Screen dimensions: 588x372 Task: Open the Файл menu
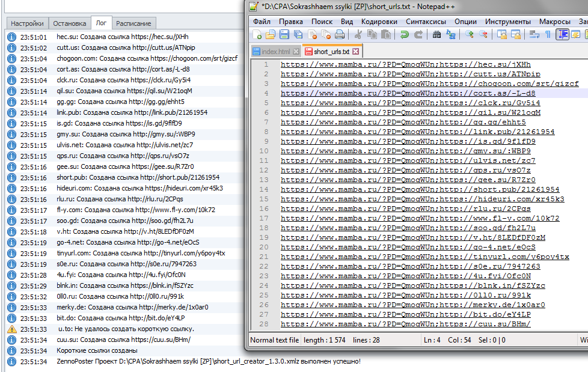point(262,22)
